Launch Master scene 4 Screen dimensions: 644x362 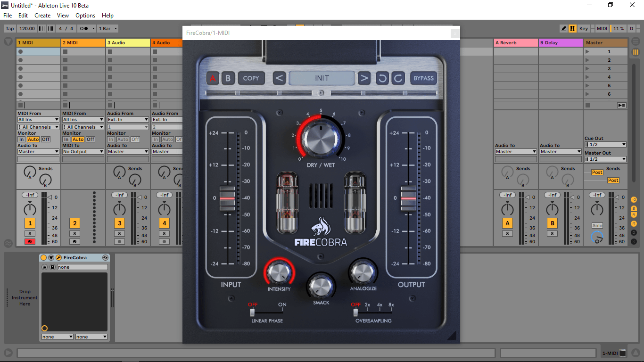point(587,77)
